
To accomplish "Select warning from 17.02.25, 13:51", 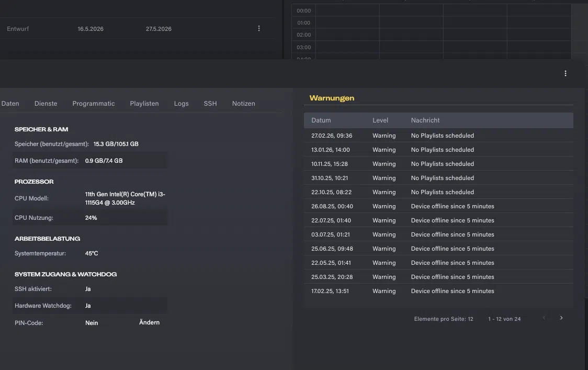I will click(438, 291).
